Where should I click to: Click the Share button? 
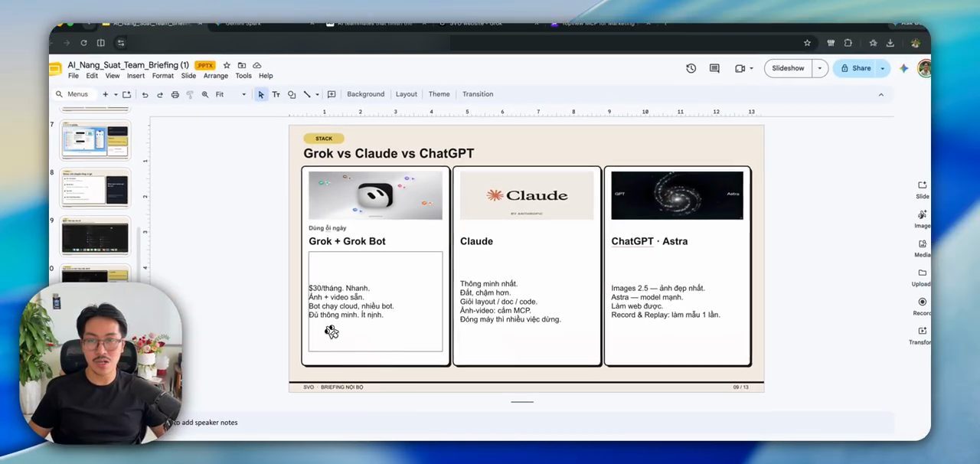point(855,68)
